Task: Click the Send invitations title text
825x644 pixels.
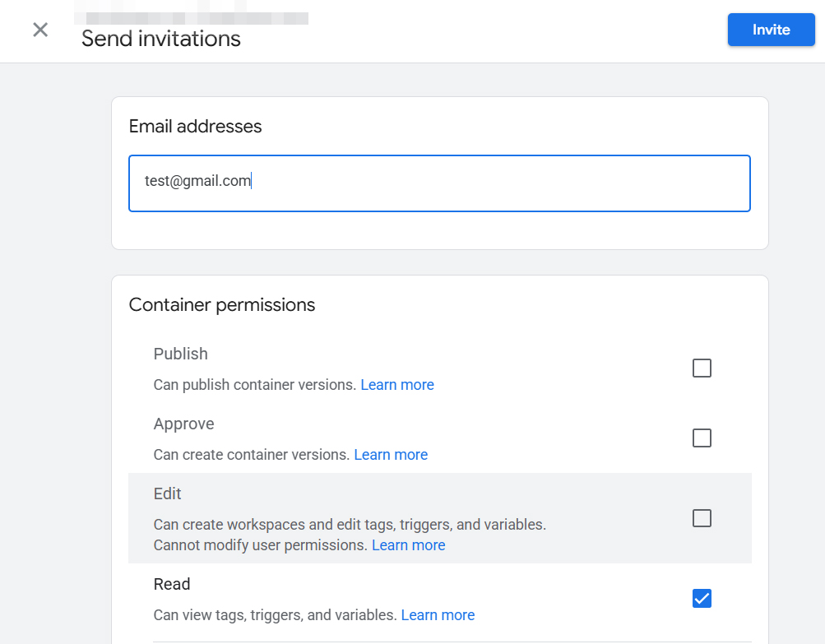Action: pos(161,39)
